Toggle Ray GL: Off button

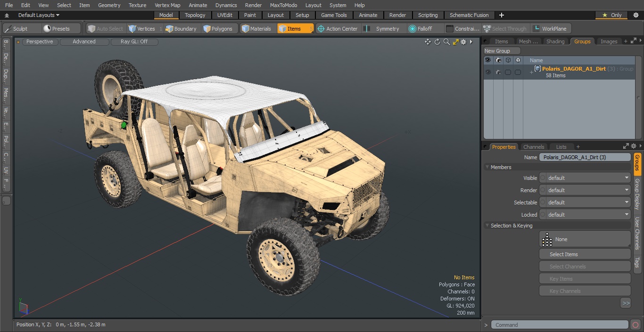click(134, 42)
